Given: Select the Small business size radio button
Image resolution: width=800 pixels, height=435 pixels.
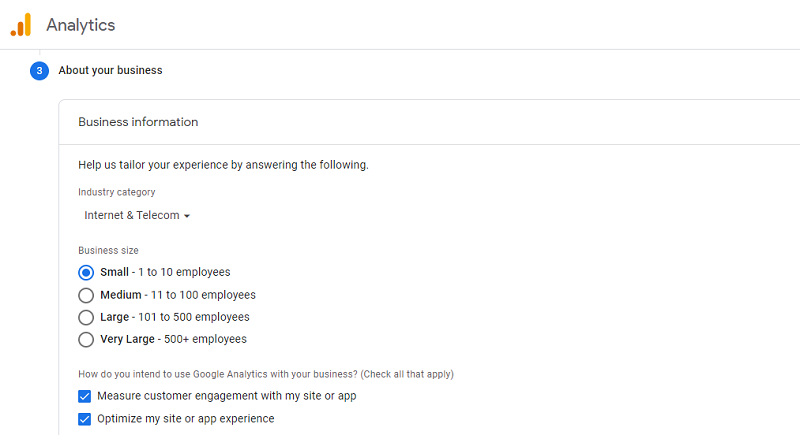Looking at the screenshot, I should pos(86,272).
